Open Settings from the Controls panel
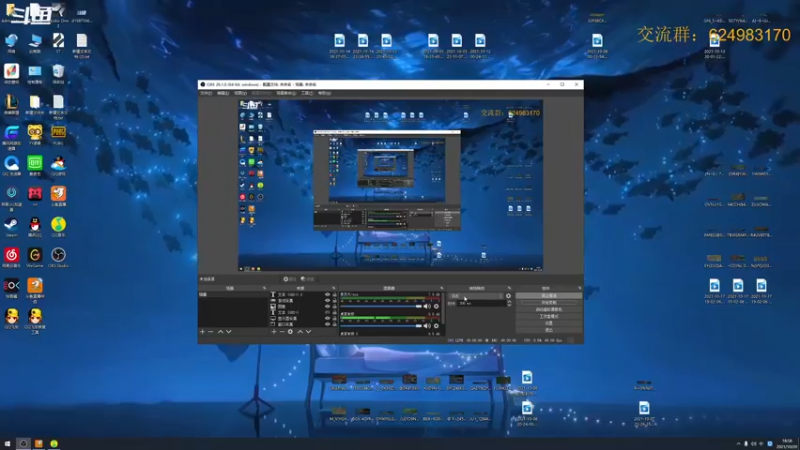This screenshot has width=800, height=450. [549, 323]
